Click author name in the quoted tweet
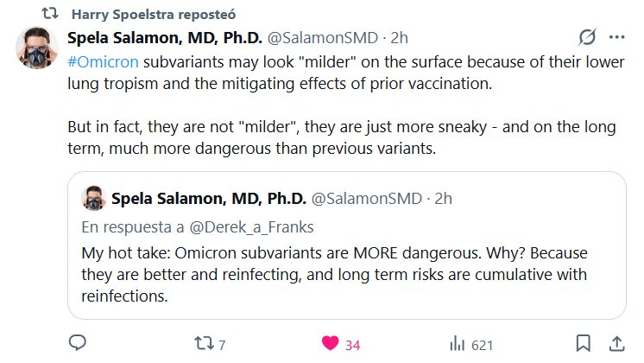The width and height of the screenshot is (644, 363). pyautogui.click(x=208, y=199)
